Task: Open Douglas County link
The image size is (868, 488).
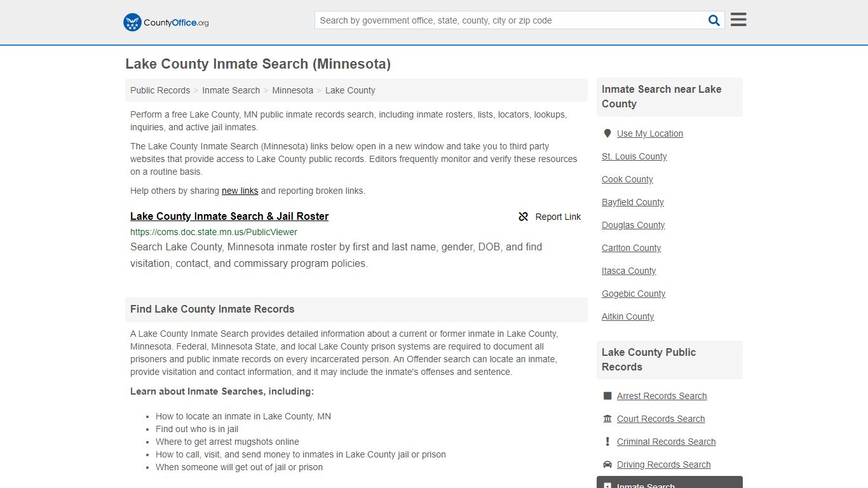Action: [633, 225]
